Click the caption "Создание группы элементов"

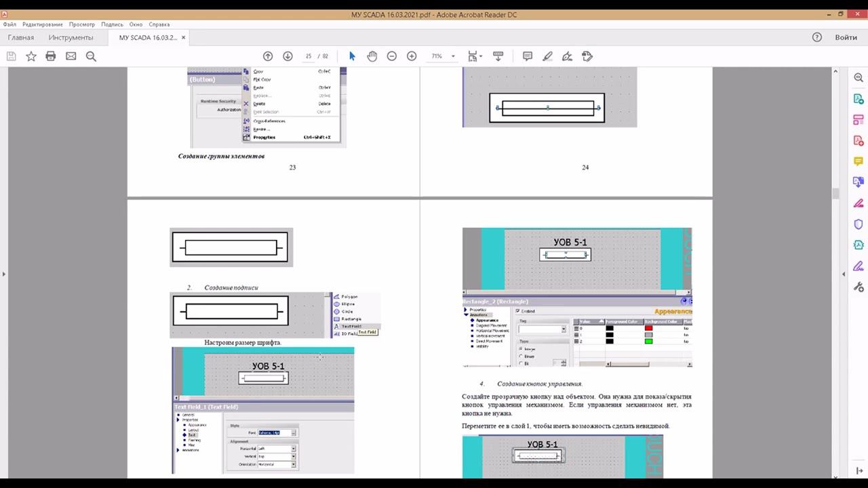pyautogui.click(x=221, y=156)
